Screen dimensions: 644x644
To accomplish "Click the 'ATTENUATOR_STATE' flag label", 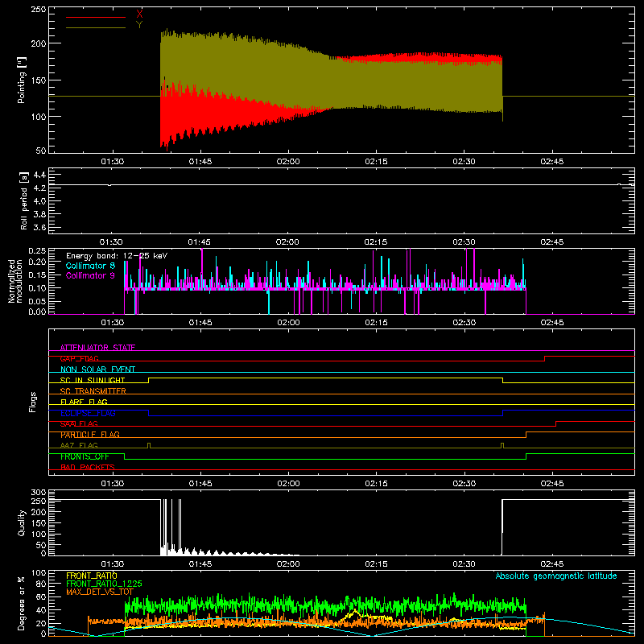I will pos(97,348).
